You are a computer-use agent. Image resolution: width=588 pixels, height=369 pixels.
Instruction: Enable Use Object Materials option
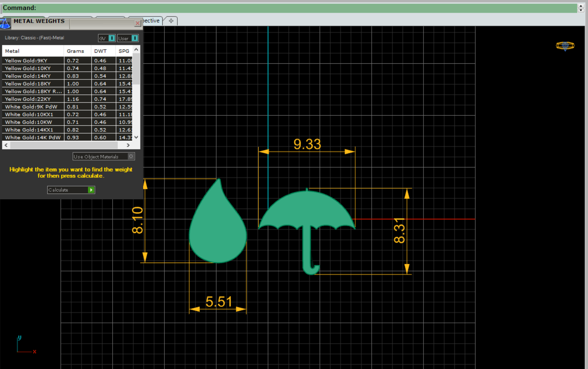(131, 156)
